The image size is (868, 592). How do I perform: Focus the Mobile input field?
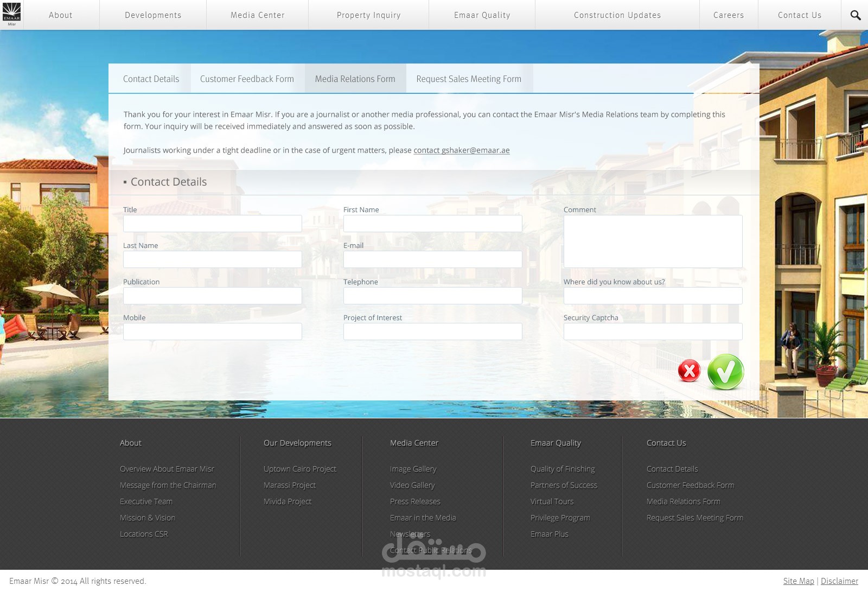[213, 332]
